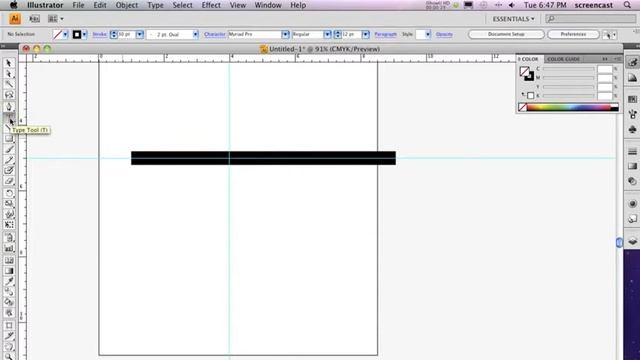
Task: Click the Preferences button
Action: [x=573, y=34]
